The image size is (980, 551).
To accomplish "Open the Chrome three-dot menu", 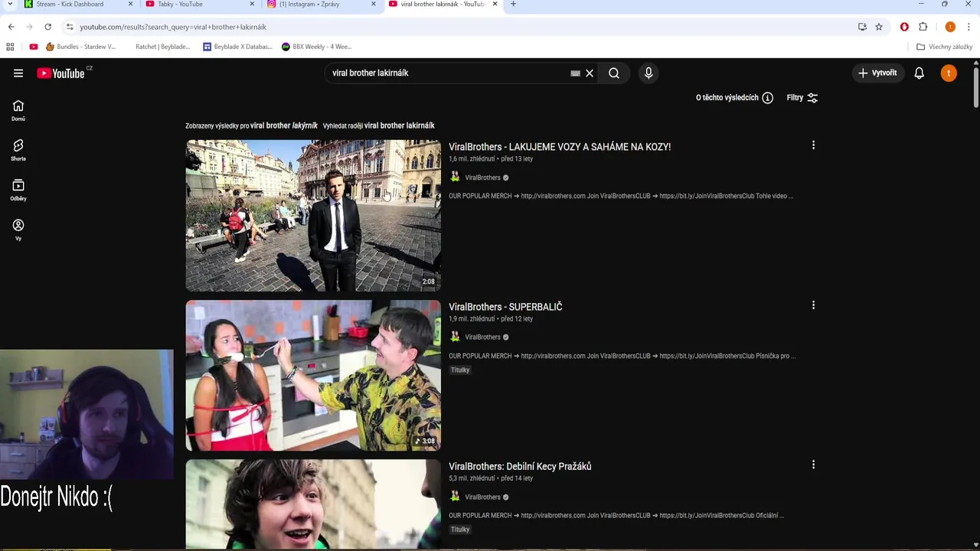I will click(969, 27).
